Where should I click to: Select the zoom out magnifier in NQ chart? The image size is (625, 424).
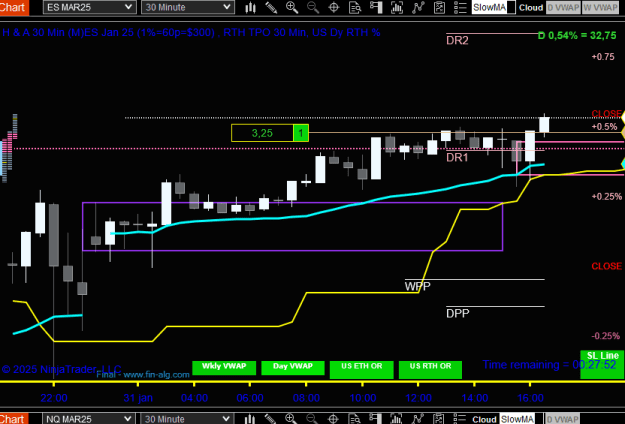point(312,419)
